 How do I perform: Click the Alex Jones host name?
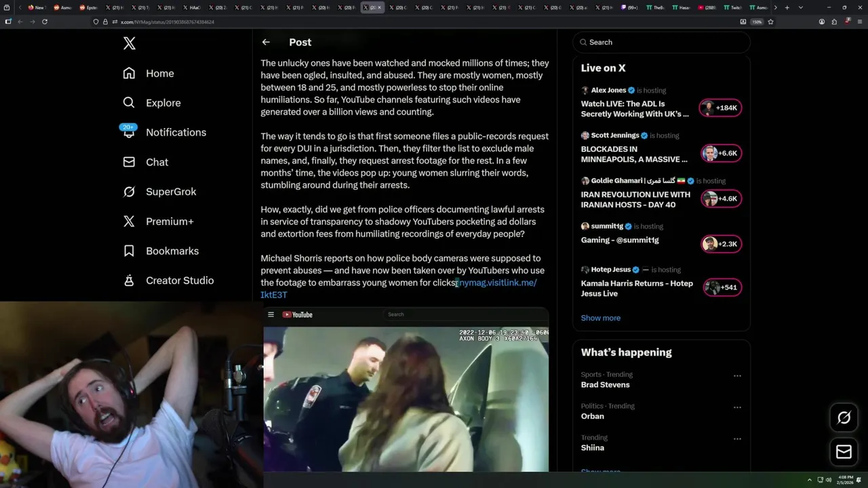pyautogui.click(x=608, y=90)
